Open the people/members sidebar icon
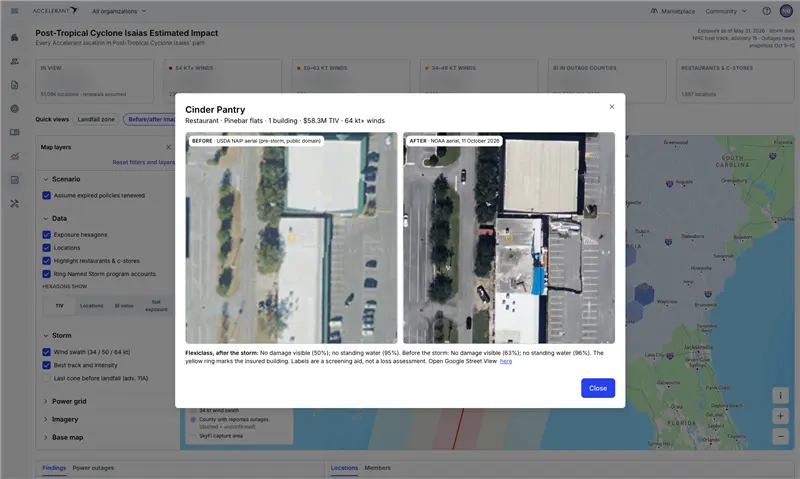Viewport: 800px width, 479px height. click(14, 61)
